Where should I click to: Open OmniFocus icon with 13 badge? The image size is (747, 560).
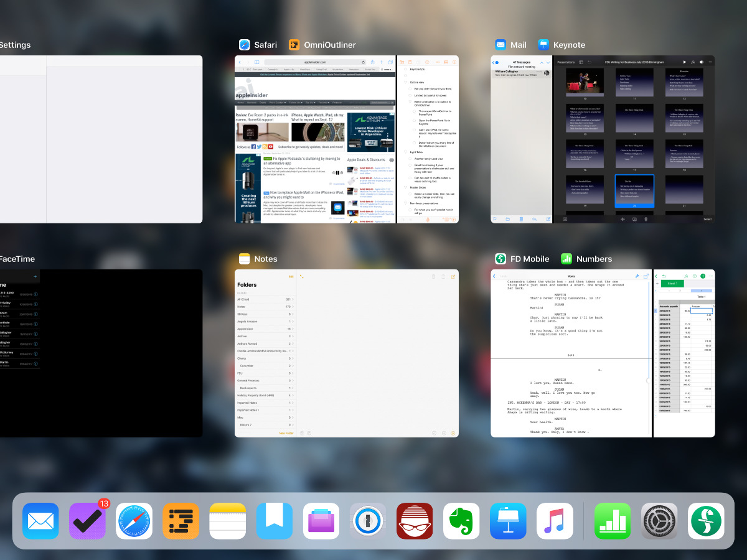point(87,521)
